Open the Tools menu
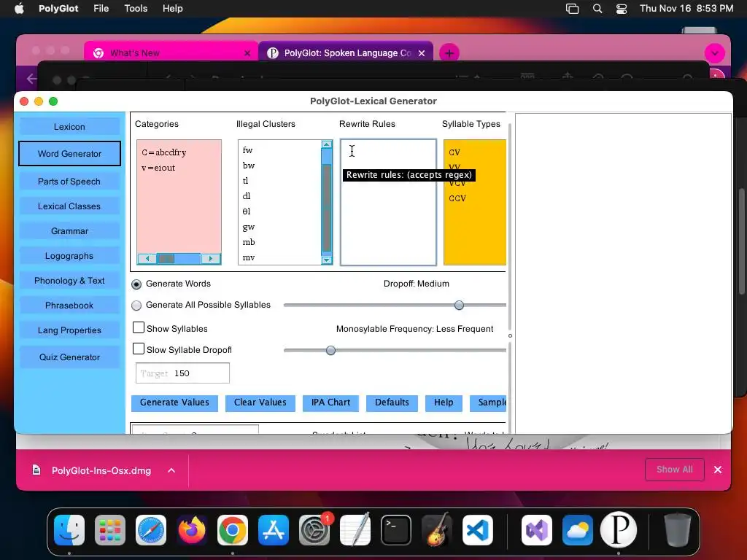747x560 pixels. click(136, 9)
